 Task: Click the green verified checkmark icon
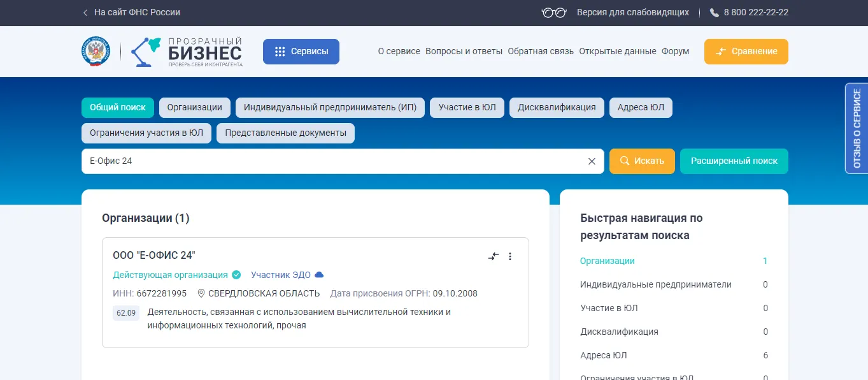click(x=236, y=275)
